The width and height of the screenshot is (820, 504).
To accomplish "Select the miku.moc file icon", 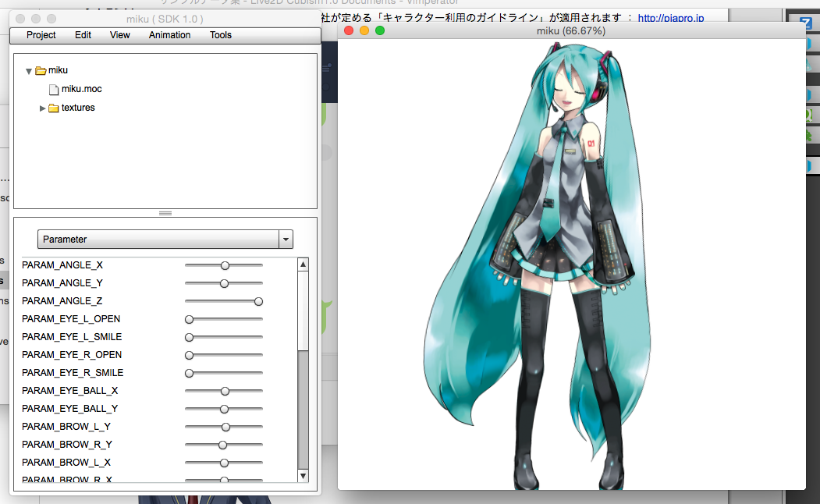I will pos(53,90).
